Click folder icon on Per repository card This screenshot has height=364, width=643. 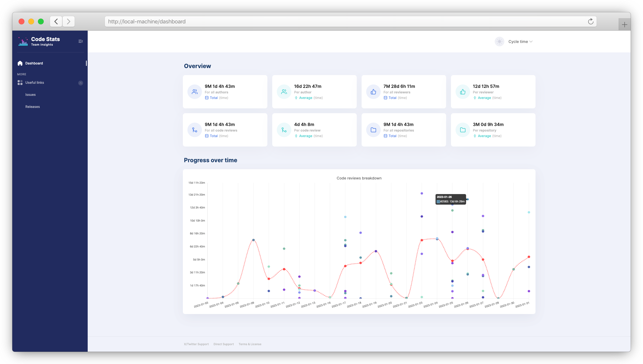(463, 130)
